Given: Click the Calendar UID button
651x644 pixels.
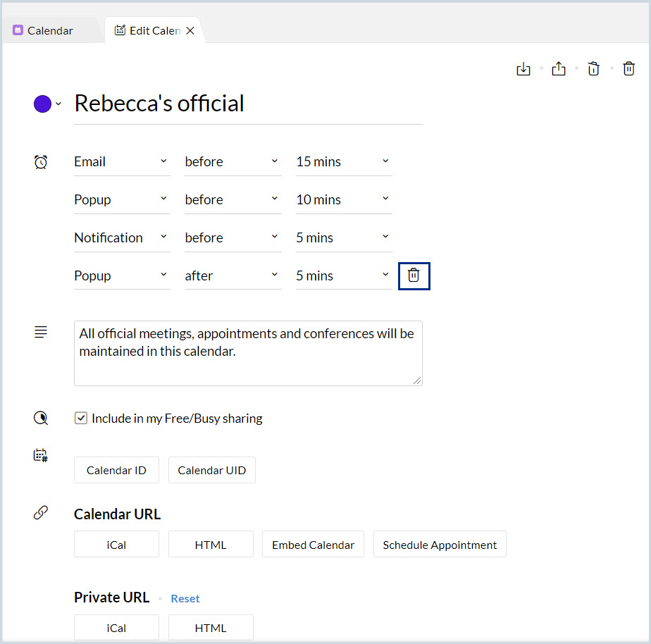Looking at the screenshot, I should (211, 471).
